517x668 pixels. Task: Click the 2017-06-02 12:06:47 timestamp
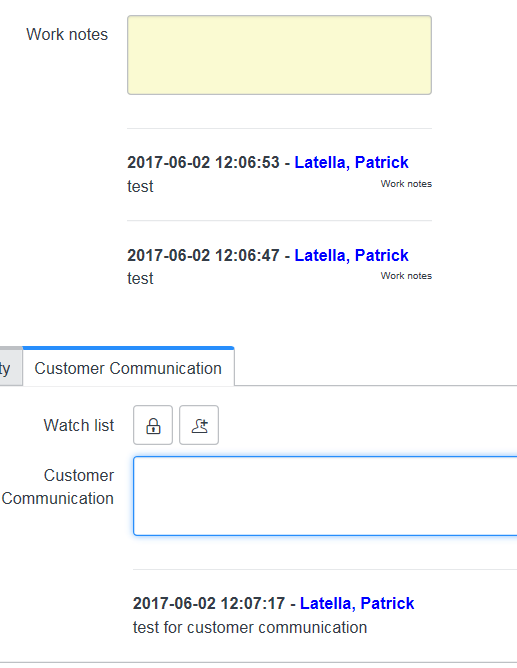click(x=204, y=255)
